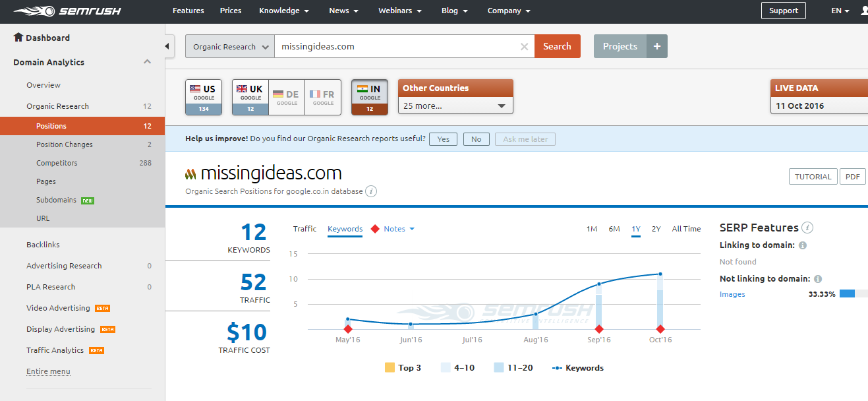This screenshot has height=401, width=868.
Task: Toggle 4-10 legend series
Action: [x=457, y=368]
